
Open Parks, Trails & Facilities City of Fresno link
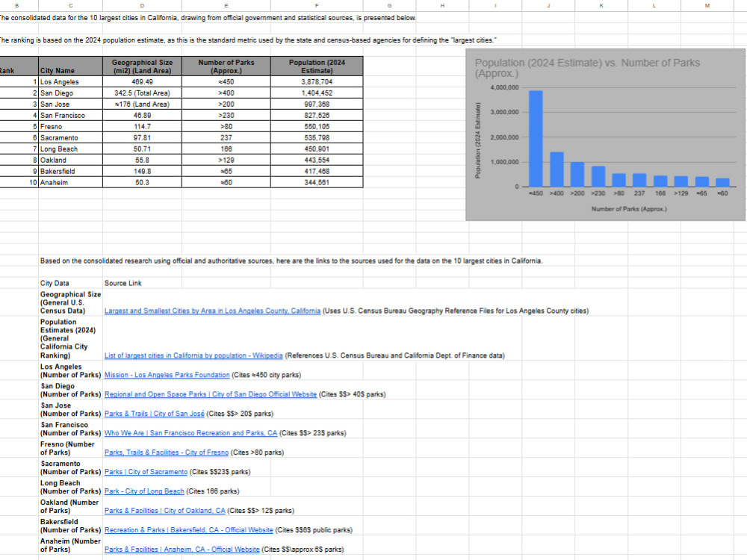pyautogui.click(x=167, y=453)
